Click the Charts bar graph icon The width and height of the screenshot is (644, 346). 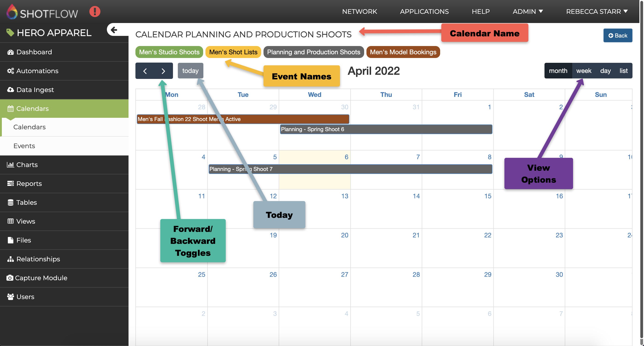click(10, 165)
